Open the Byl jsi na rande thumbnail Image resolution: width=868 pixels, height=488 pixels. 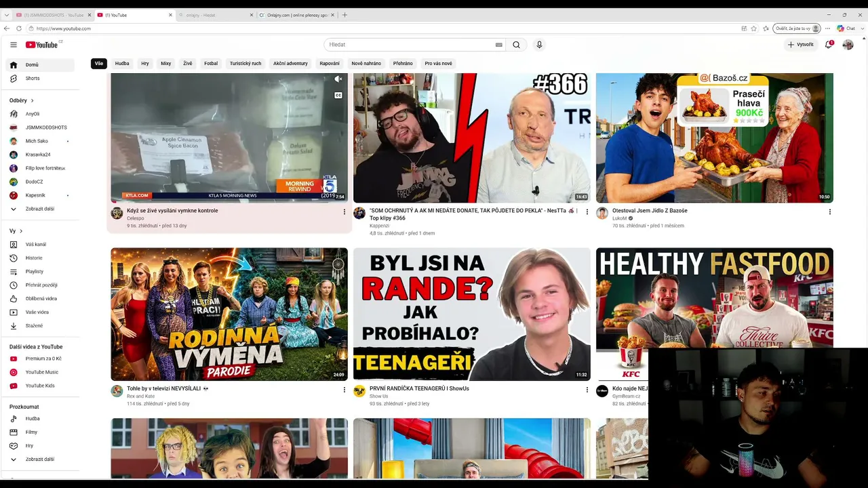pos(472,314)
